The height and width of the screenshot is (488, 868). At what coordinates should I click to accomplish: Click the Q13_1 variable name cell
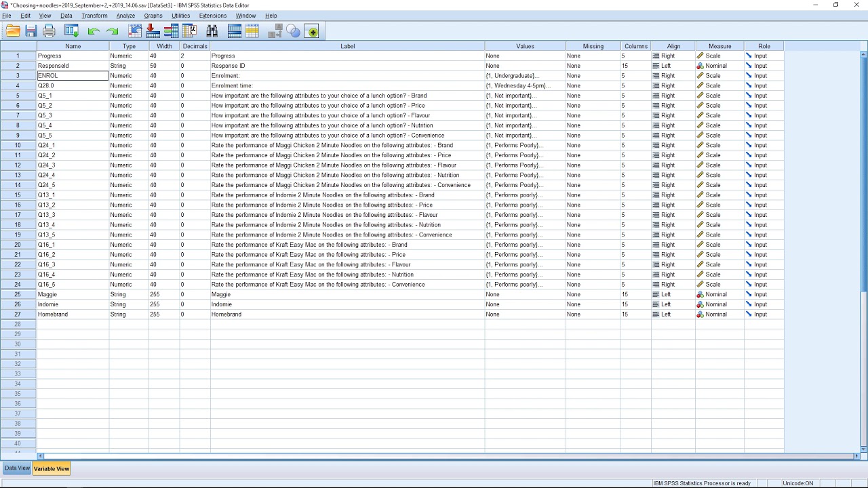[73, 195]
